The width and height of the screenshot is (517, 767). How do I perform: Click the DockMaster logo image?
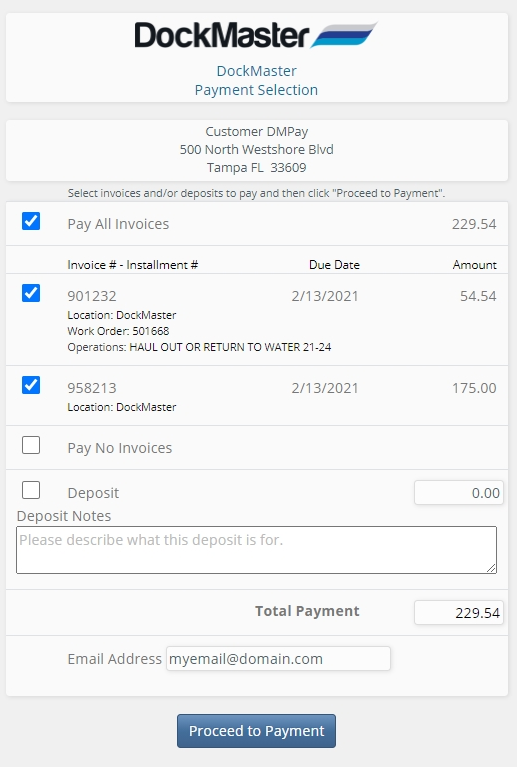256,35
